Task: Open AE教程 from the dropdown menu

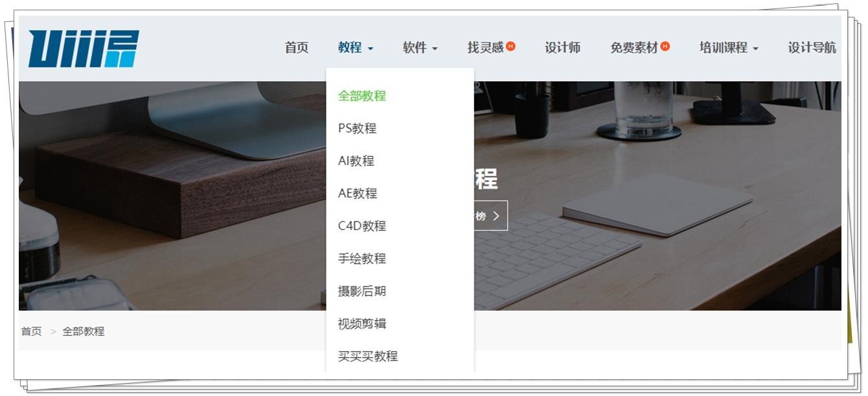Action: tap(358, 193)
